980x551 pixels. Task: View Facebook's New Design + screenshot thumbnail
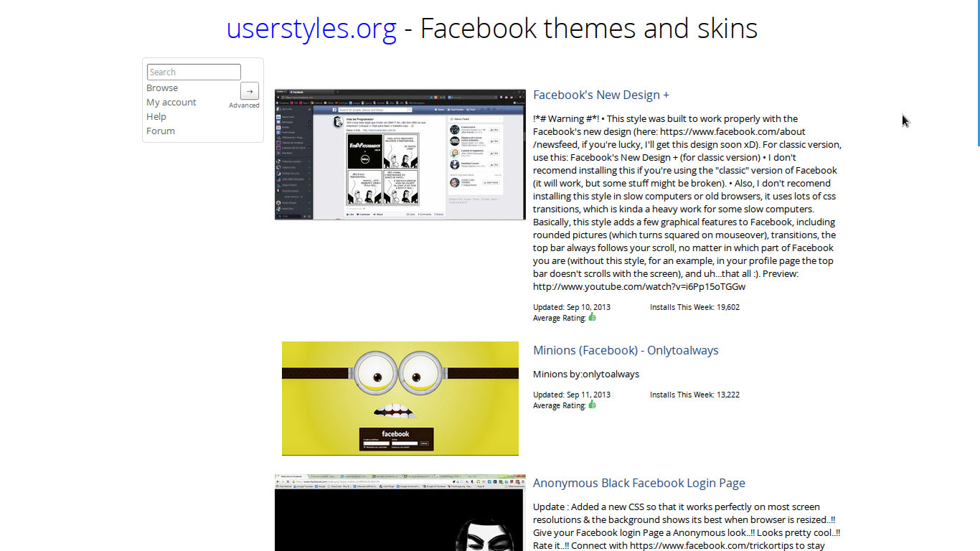click(x=400, y=154)
